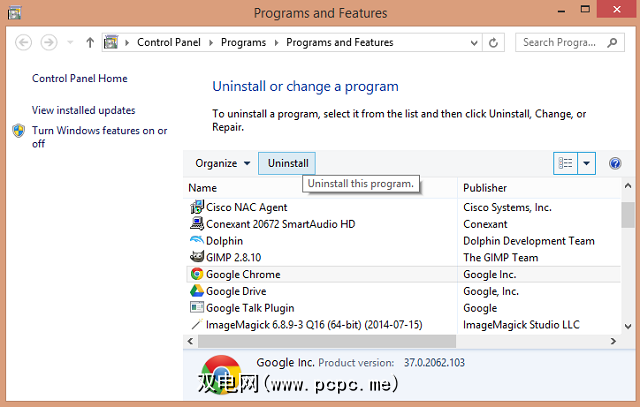Viewport: 640px width, 407px height.
Task: Select GIMP 2.8.10 program name
Action: click(x=233, y=258)
